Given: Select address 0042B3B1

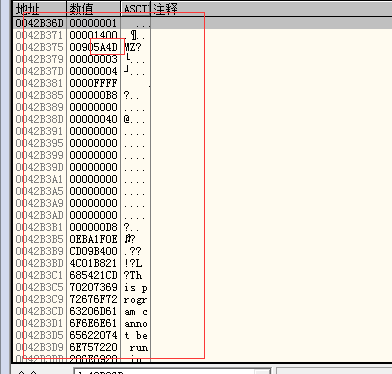Looking at the screenshot, I should coord(39,227).
